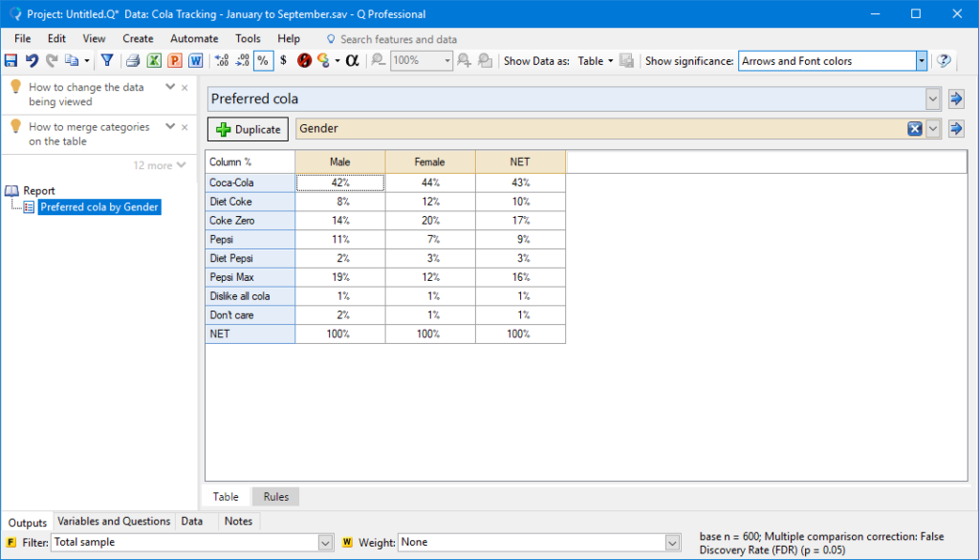This screenshot has width=979, height=560.
Task: Click the Search features and data box
Action: click(x=392, y=39)
